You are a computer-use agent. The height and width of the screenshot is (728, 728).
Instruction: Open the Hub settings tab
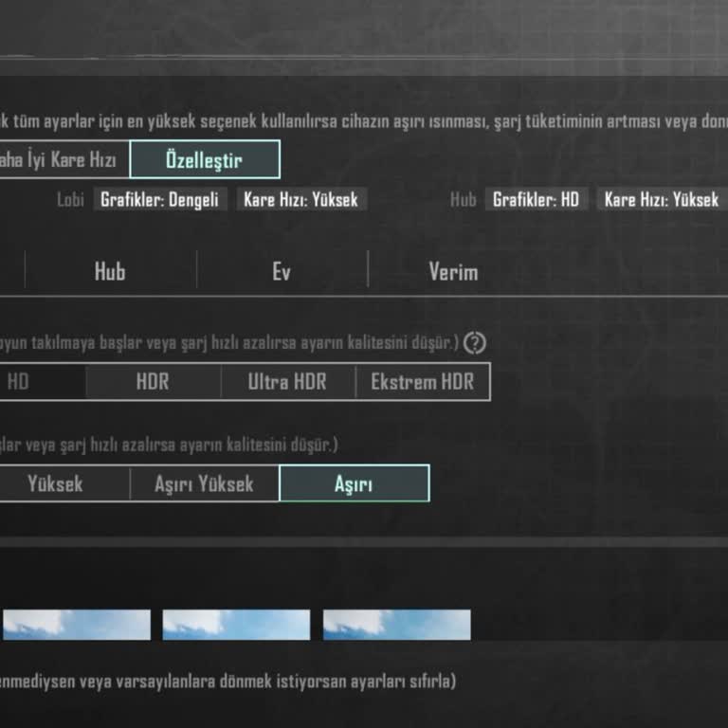pos(110,272)
